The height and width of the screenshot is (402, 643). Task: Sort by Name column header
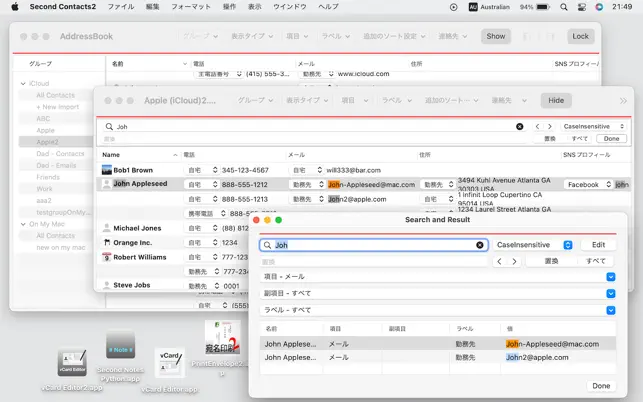[x=139, y=155]
